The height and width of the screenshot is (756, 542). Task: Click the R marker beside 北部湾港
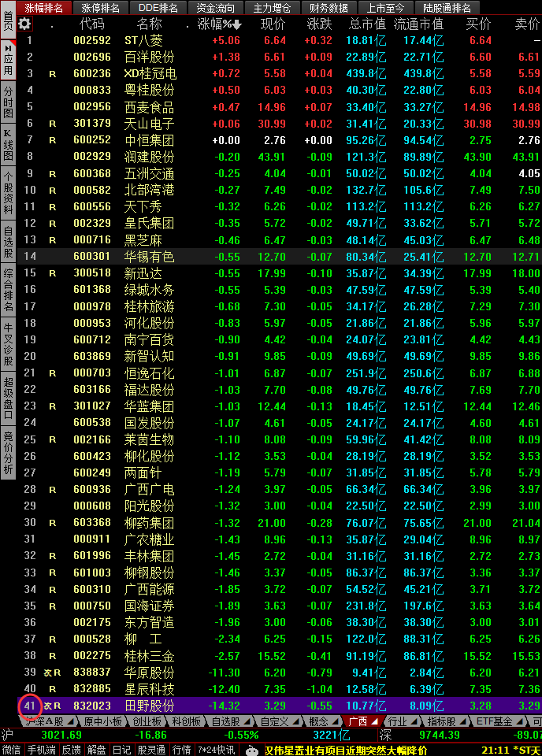(53, 191)
